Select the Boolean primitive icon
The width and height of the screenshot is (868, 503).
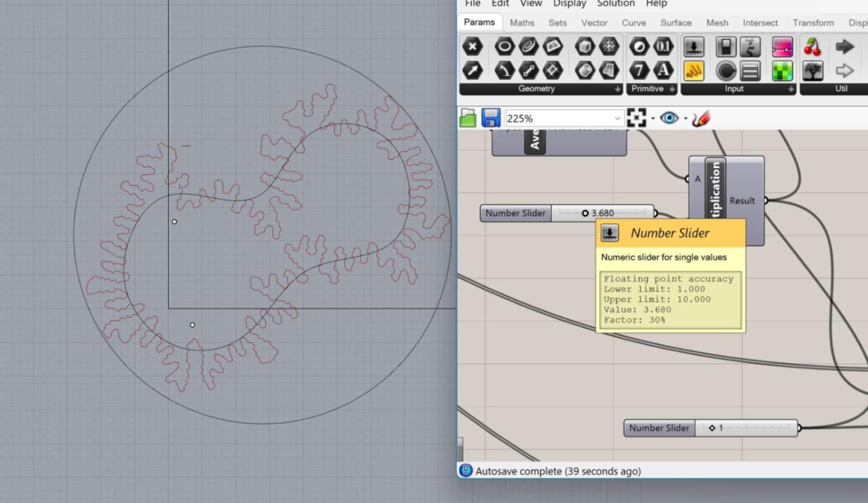pos(639,47)
